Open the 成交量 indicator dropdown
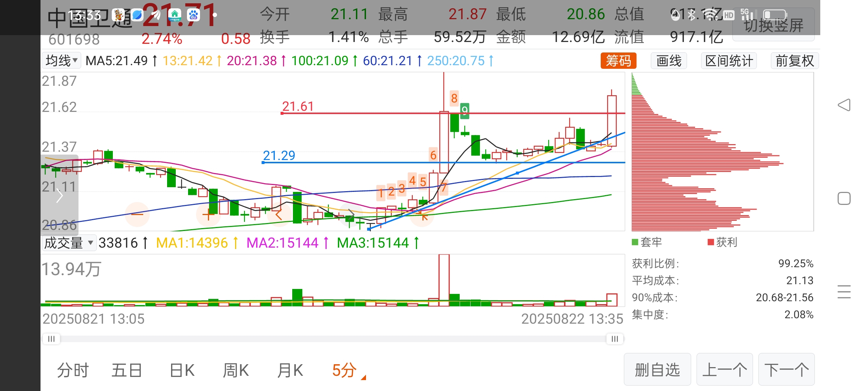This screenshot has width=868, height=391. [x=69, y=243]
